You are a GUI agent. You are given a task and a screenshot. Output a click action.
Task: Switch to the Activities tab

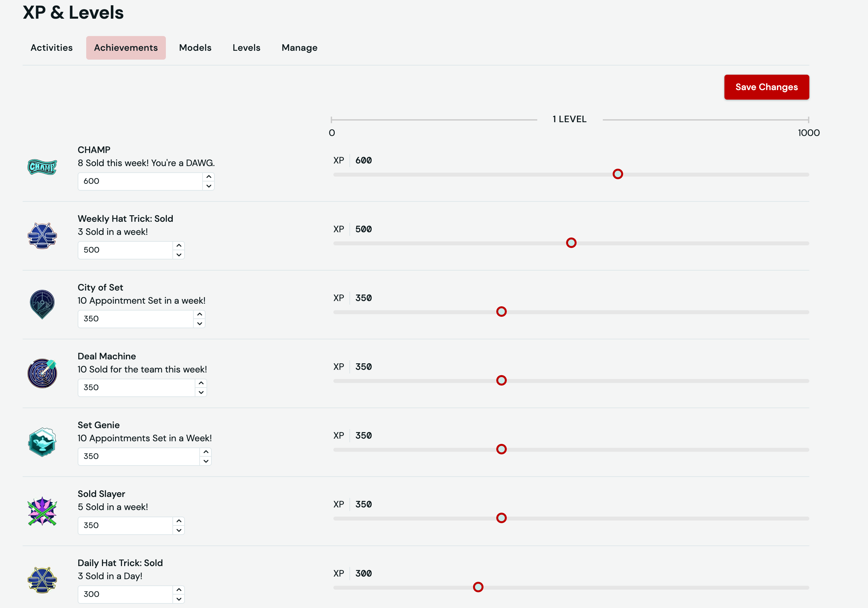click(51, 47)
